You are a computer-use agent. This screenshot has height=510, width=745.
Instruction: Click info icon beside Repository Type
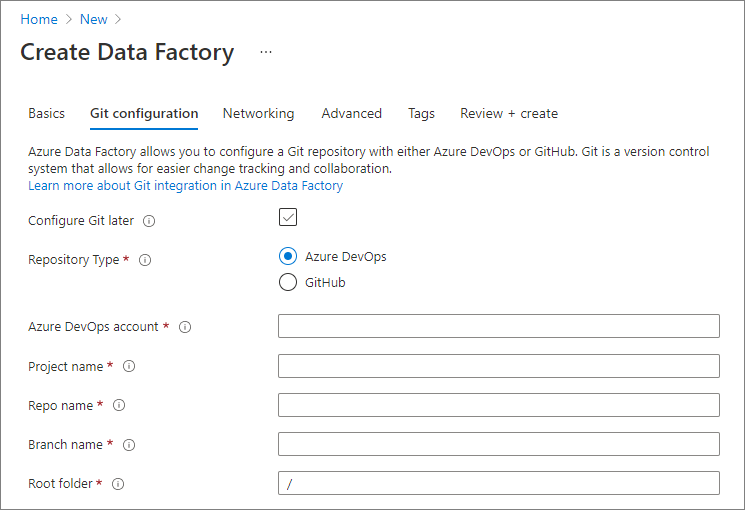pos(145,260)
